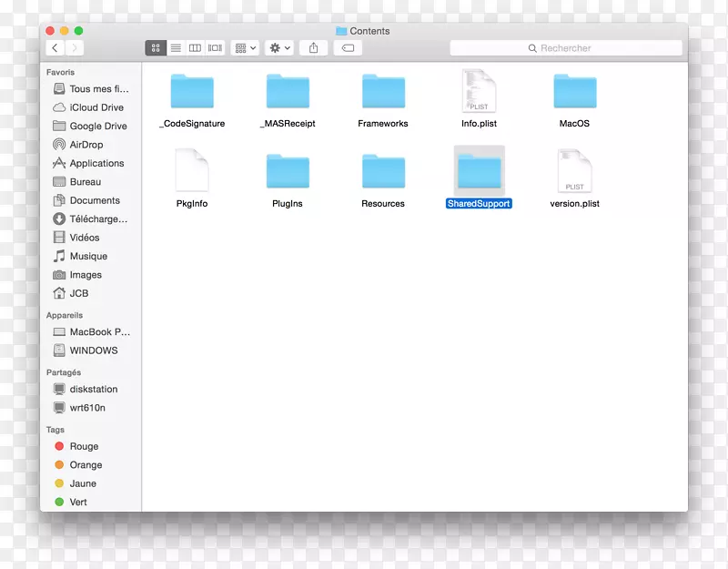Viewport: 728px width, 569px height.
Task: Click the Edit Tags toolbar icon
Action: coord(347,47)
